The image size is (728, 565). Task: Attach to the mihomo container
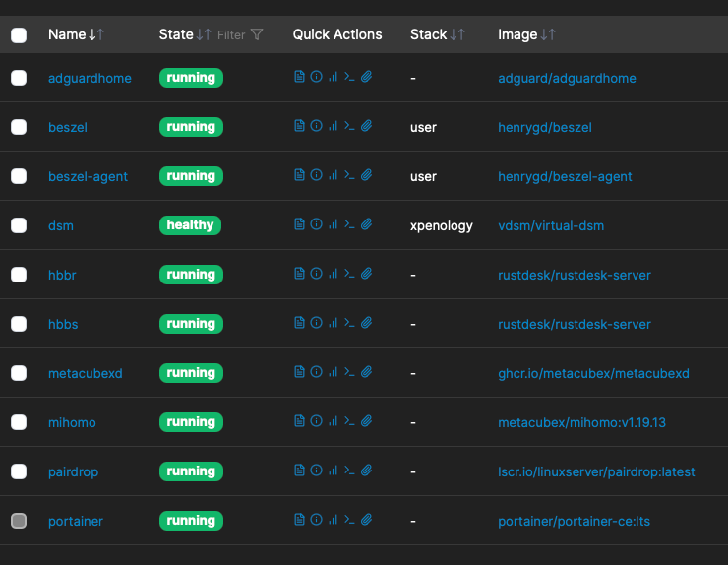pyautogui.click(x=366, y=422)
